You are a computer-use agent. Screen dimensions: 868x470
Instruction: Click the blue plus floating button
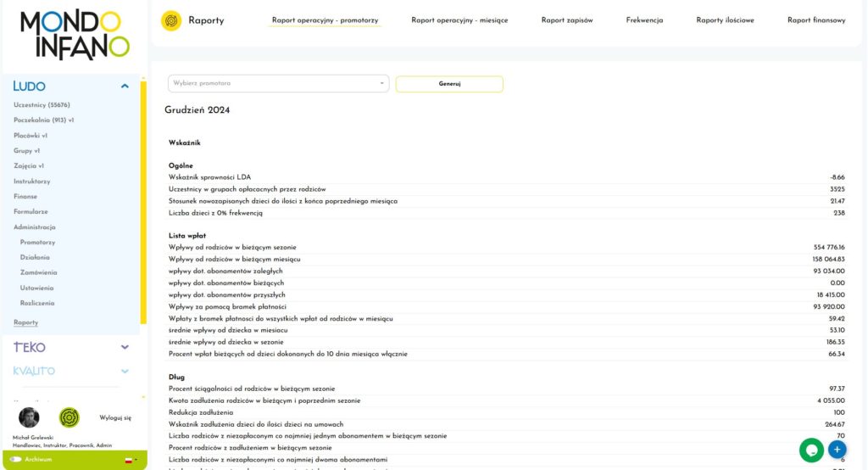(837, 450)
